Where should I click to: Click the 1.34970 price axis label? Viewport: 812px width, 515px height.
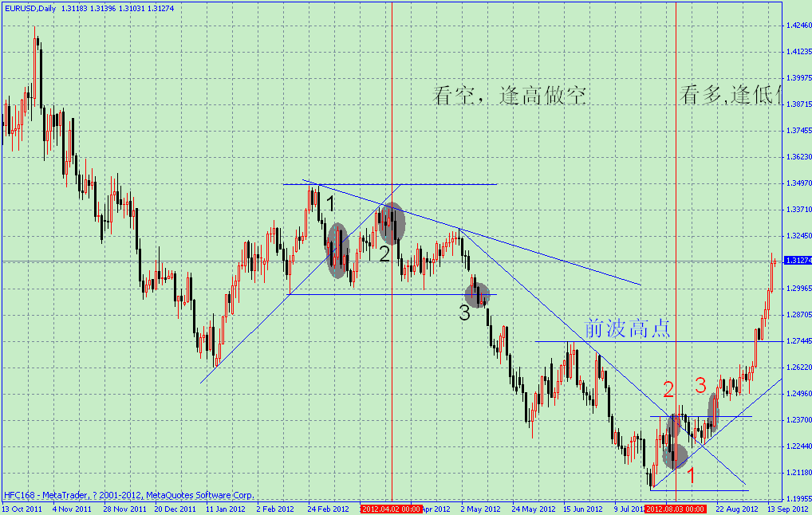pyautogui.click(x=798, y=183)
